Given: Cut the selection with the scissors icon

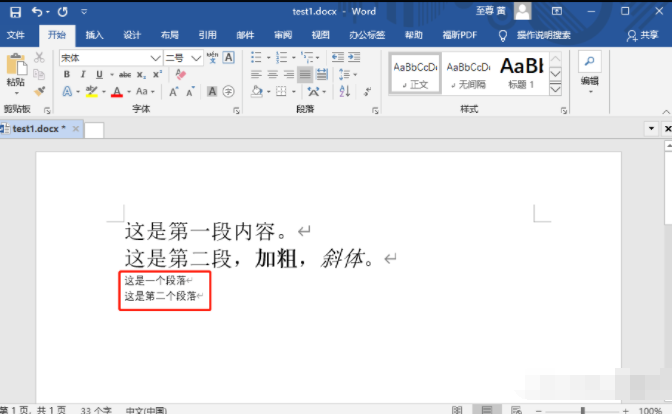Looking at the screenshot, I should coord(39,57).
